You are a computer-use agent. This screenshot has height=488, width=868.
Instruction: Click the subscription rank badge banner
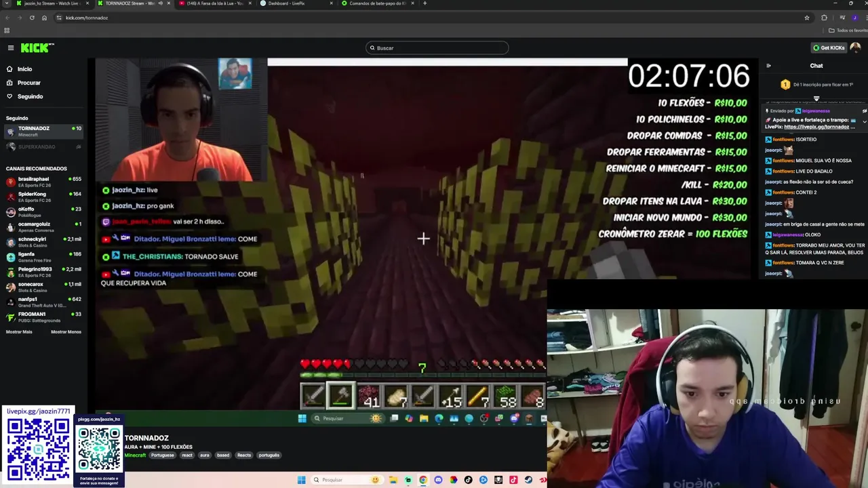(x=816, y=85)
